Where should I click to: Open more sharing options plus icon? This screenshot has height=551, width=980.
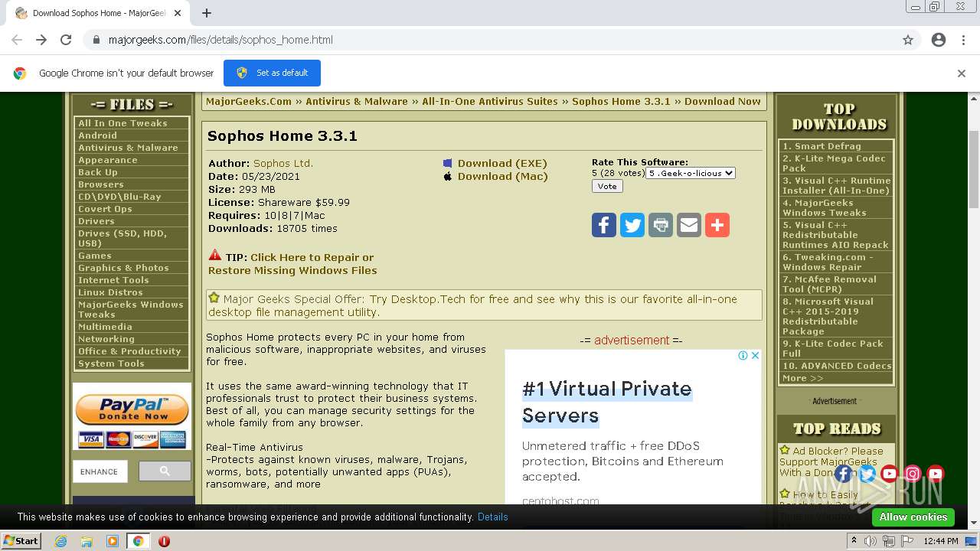point(717,225)
